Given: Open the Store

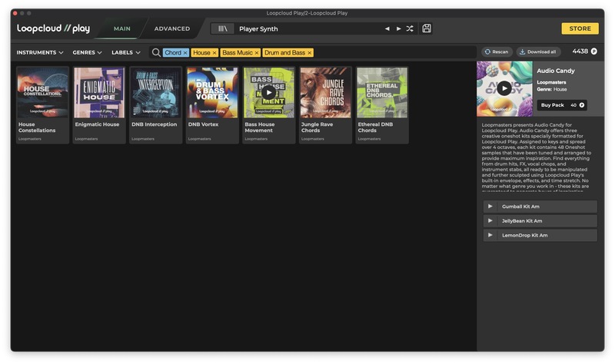Looking at the screenshot, I should (x=580, y=28).
